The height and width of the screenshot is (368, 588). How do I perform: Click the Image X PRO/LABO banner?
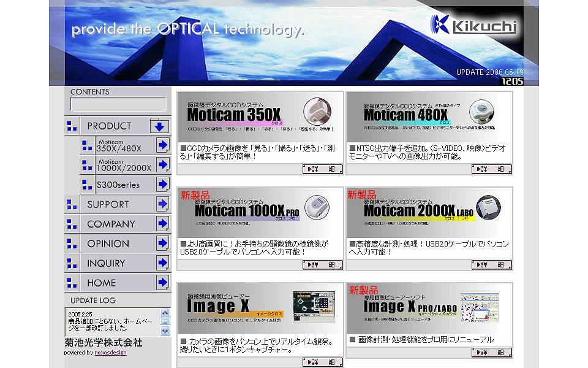tap(429, 309)
